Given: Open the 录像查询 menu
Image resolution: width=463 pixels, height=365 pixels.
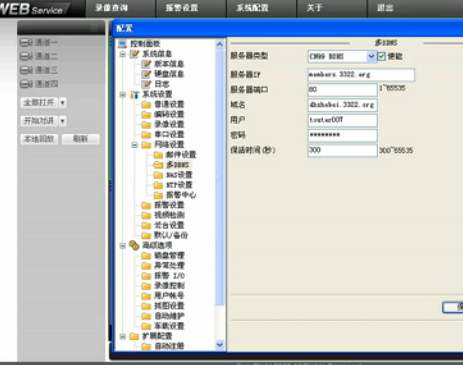Looking at the screenshot, I should tap(111, 8).
